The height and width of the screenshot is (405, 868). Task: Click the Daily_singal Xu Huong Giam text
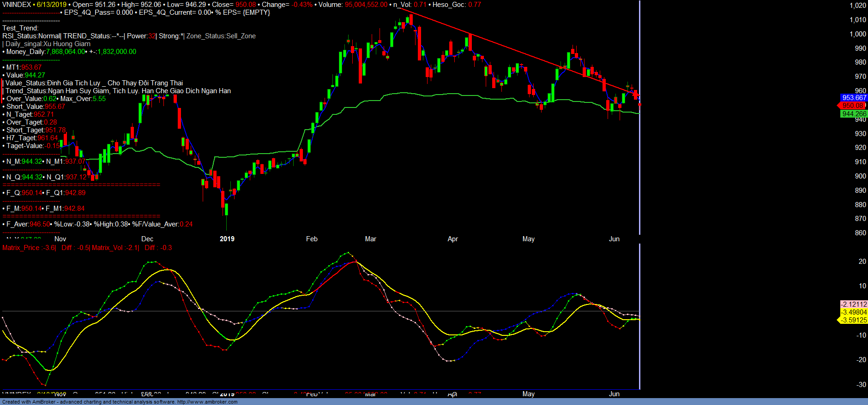[x=48, y=44]
